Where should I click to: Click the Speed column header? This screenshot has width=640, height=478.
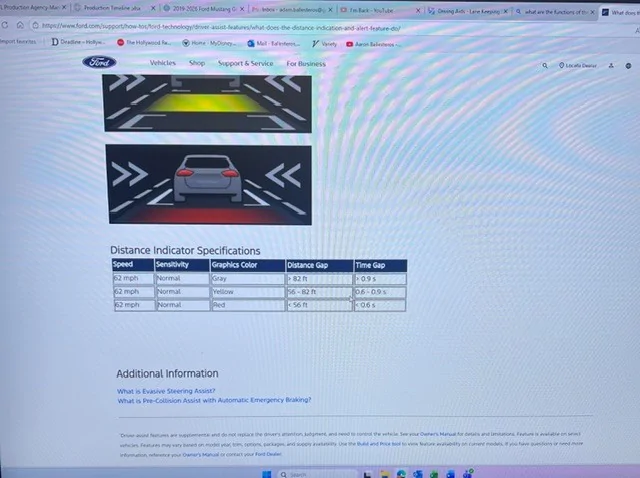[133, 265]
